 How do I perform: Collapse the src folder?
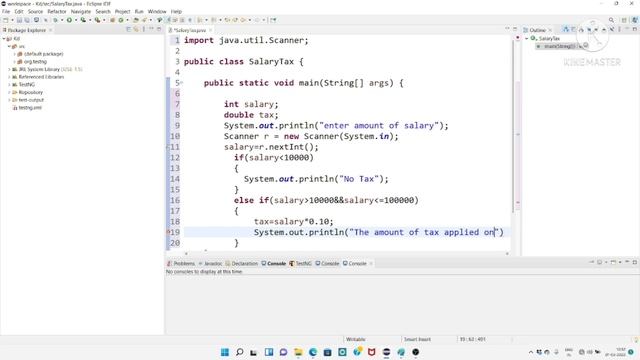[9, 47]
